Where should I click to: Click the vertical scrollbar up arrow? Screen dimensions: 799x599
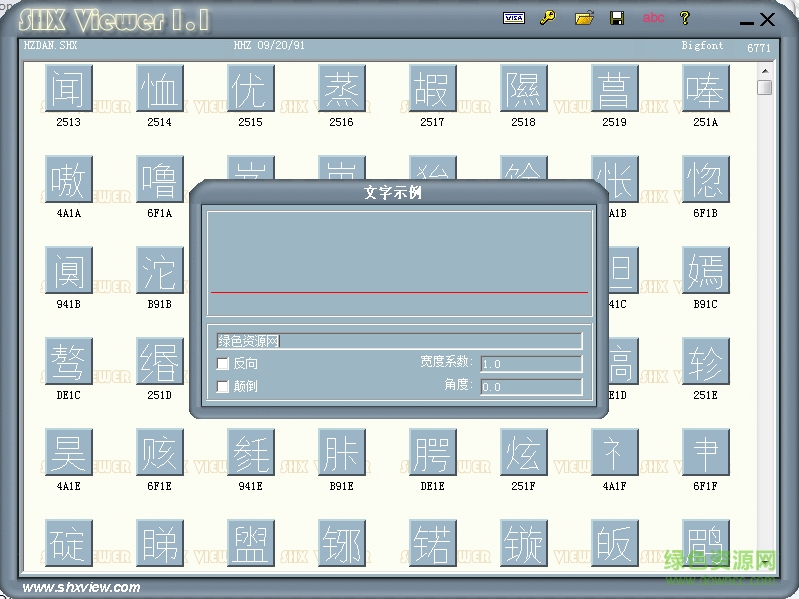[765, 70]
